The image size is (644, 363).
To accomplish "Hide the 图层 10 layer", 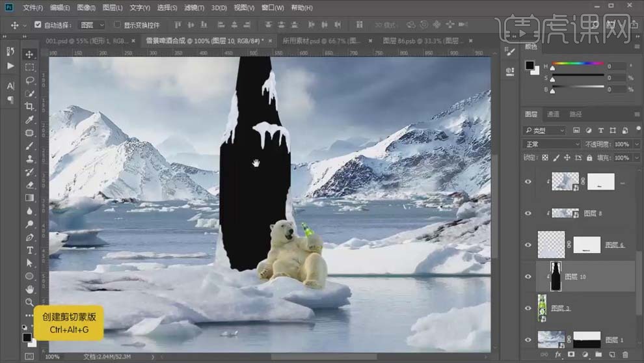I will click(528, 276).
